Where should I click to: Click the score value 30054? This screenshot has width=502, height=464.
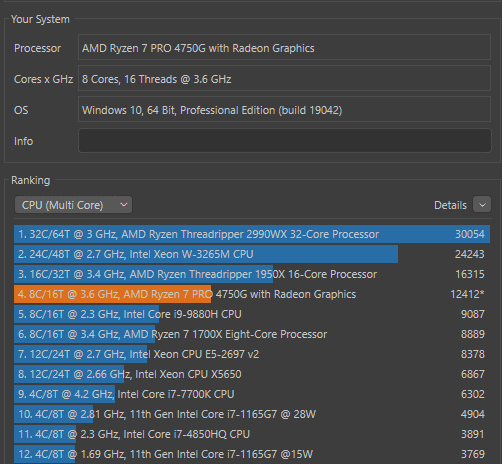470,234
